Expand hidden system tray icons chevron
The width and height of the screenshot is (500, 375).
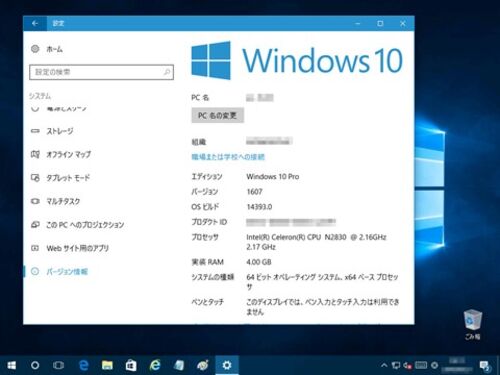(384, 365)
